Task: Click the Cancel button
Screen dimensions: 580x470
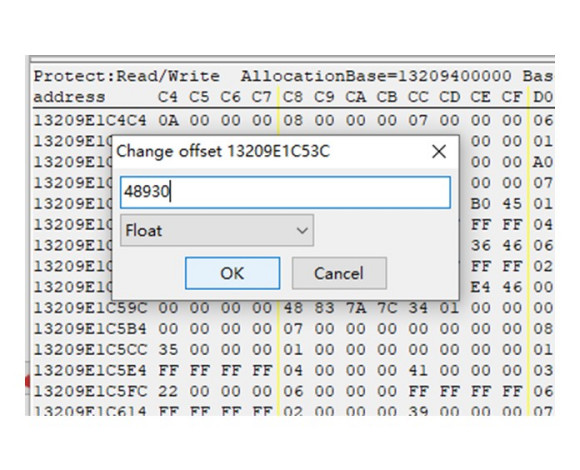Action: [339, 273]
